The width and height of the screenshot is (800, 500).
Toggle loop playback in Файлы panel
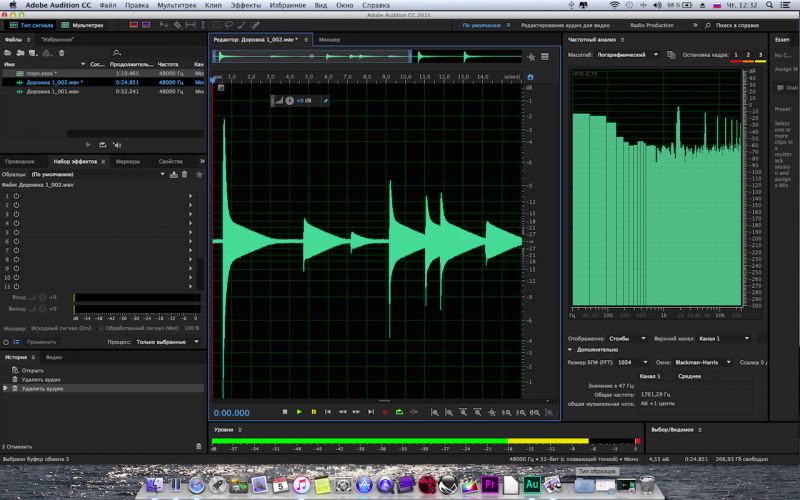(x=103, y=145)
